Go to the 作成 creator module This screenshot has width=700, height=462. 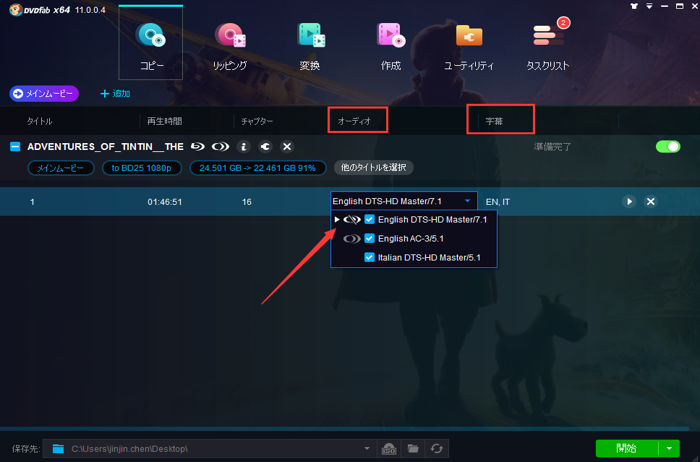[x=391, y=46]
